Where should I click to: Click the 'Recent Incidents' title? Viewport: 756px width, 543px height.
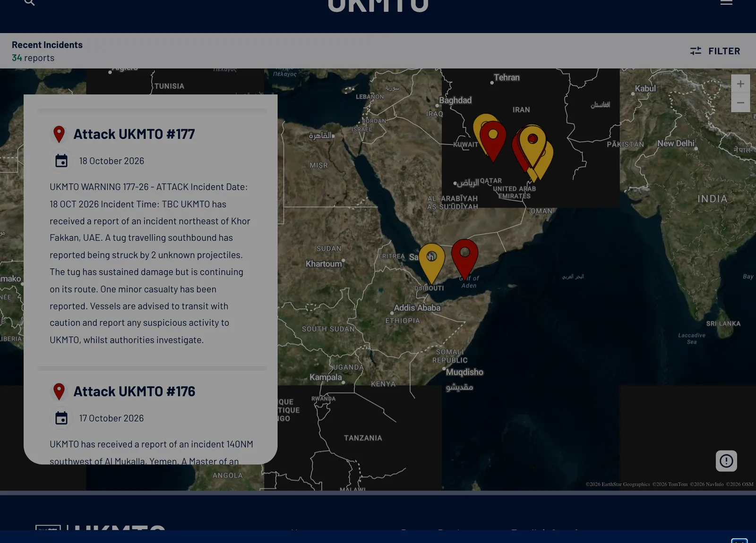pyautogui.click(x=47, y=45)
